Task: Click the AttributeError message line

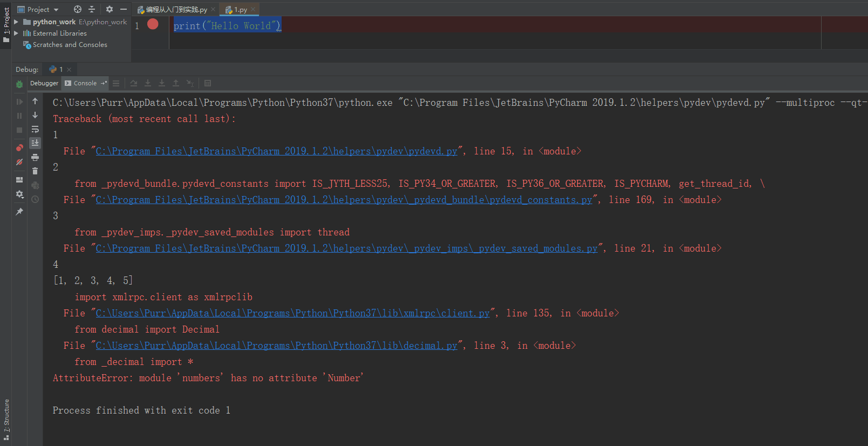Action: (208, 378)
